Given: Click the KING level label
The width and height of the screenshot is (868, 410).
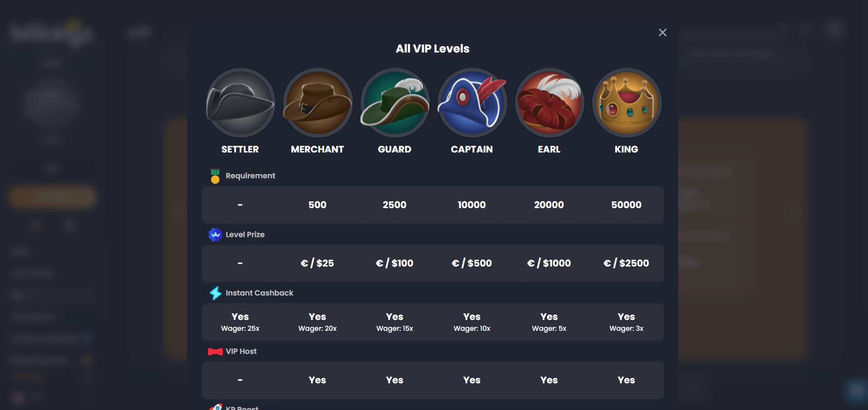Looking at the screenshot, I should (627, 149).
